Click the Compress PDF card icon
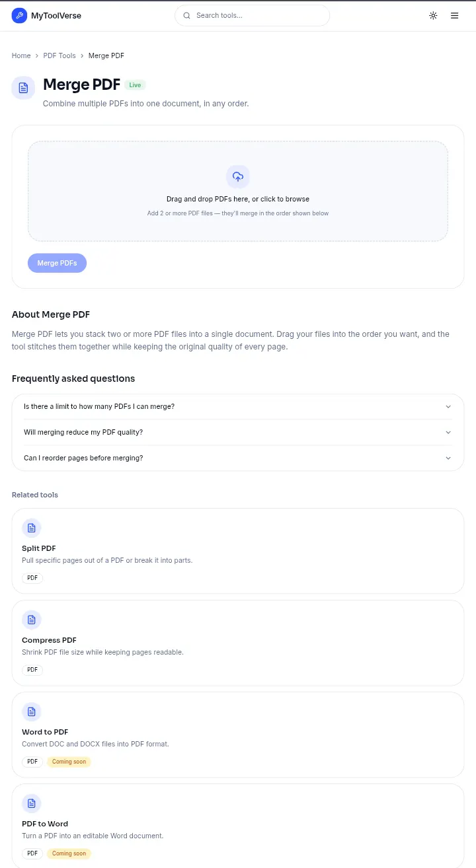 [x=32, y=620]
